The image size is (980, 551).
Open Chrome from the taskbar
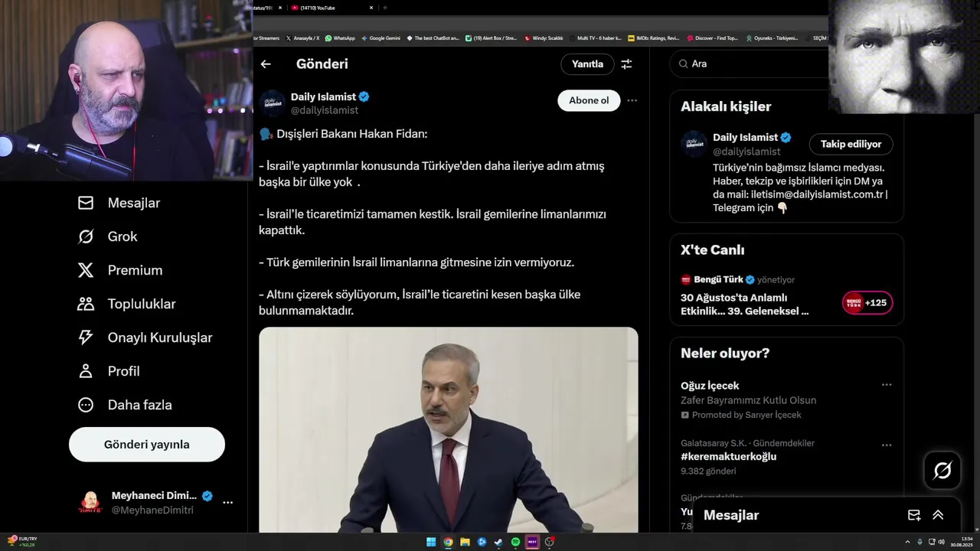448,542
